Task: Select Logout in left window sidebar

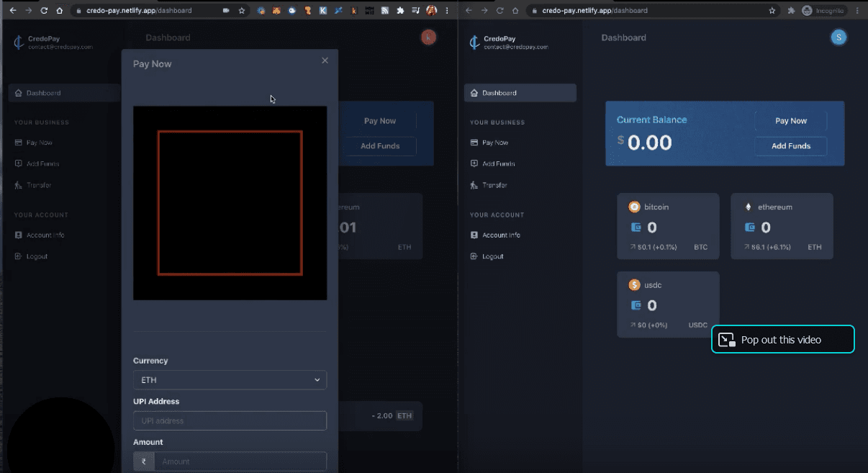Action: [31, 256]
